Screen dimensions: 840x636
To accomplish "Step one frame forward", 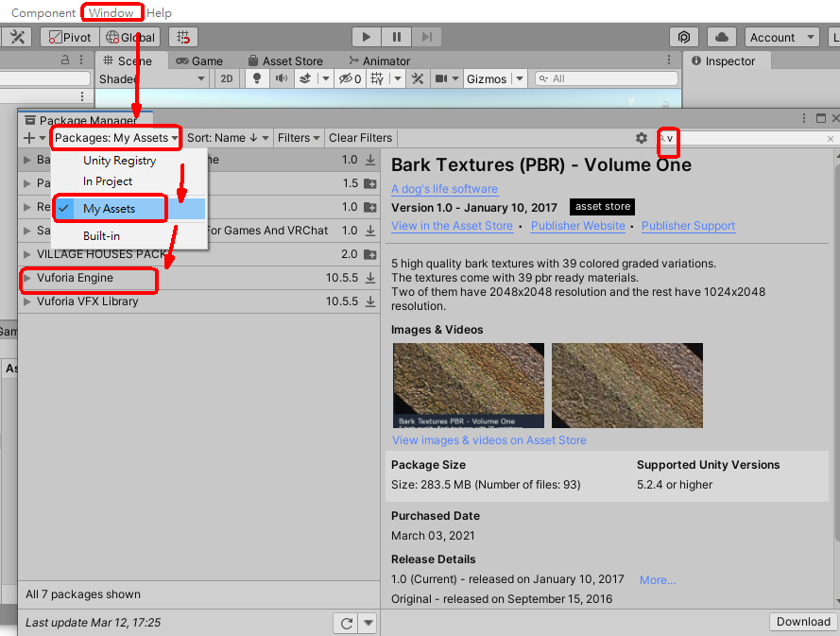I will (x=427, y=37).
